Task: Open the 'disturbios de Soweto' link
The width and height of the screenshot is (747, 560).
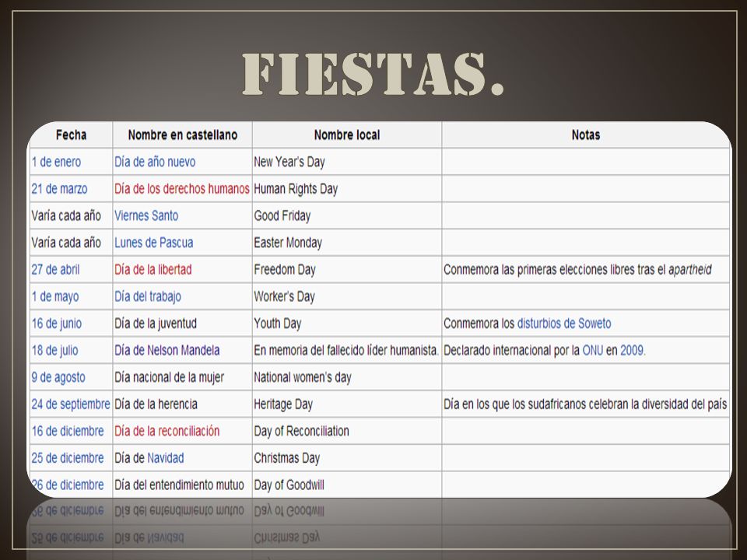Action: [x=564, y=324]
